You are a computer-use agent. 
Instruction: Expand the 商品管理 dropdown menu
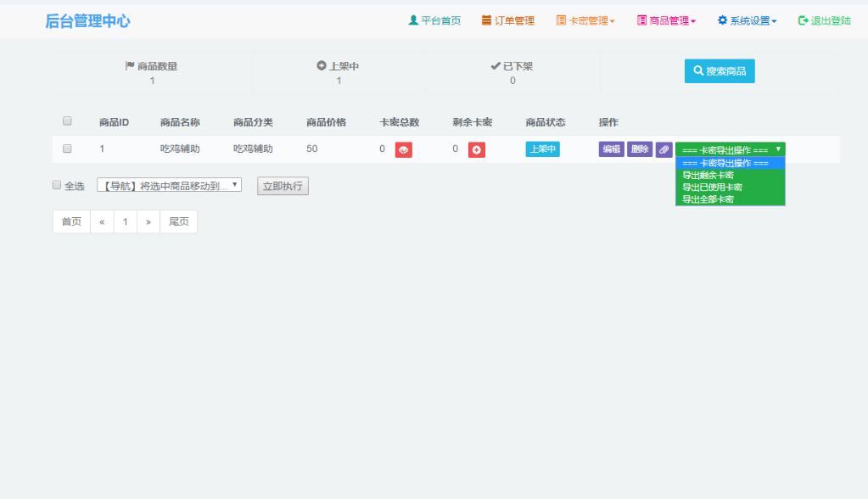[x=666, y=20]
